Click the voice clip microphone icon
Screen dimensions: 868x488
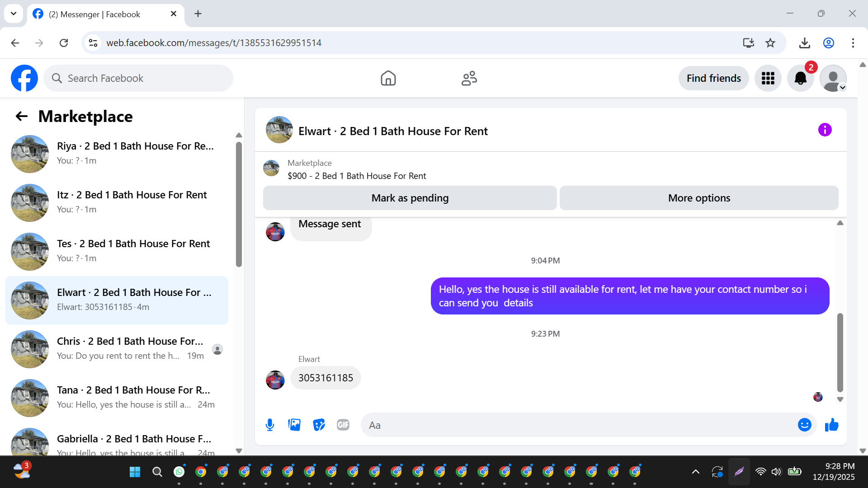[x=270, y=425]
